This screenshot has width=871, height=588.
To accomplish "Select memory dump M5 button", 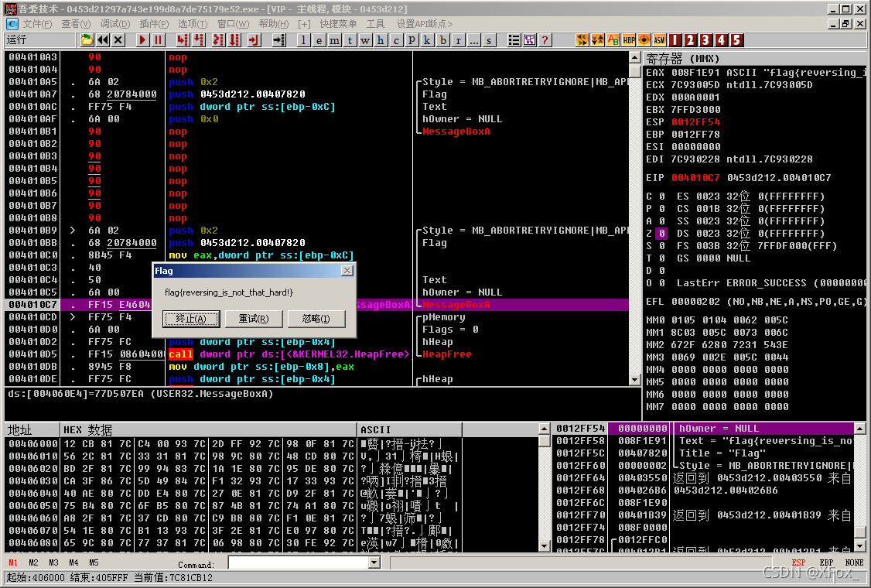I will click(x=94, y=562).
